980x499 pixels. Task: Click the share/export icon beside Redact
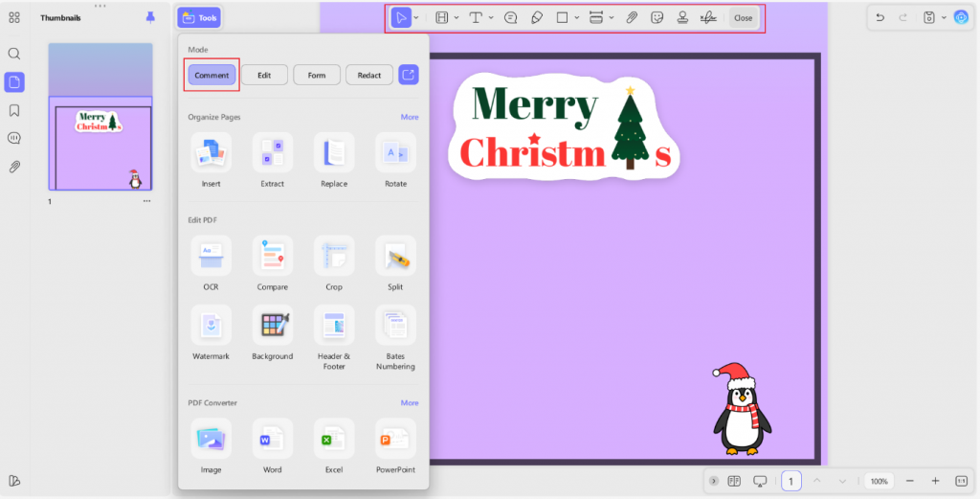tap(409, 75)
